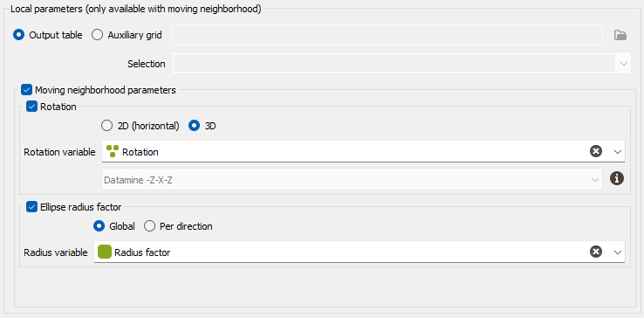Viewport: 644px width, 318px height.
Task: Open the Datamine -Z-X-Z convention dropdown
Action: [x=353, y=179]
